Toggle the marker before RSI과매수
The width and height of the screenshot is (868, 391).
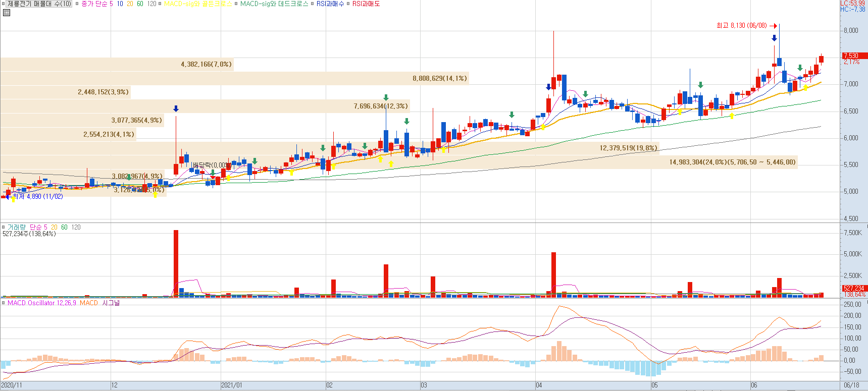313,4
